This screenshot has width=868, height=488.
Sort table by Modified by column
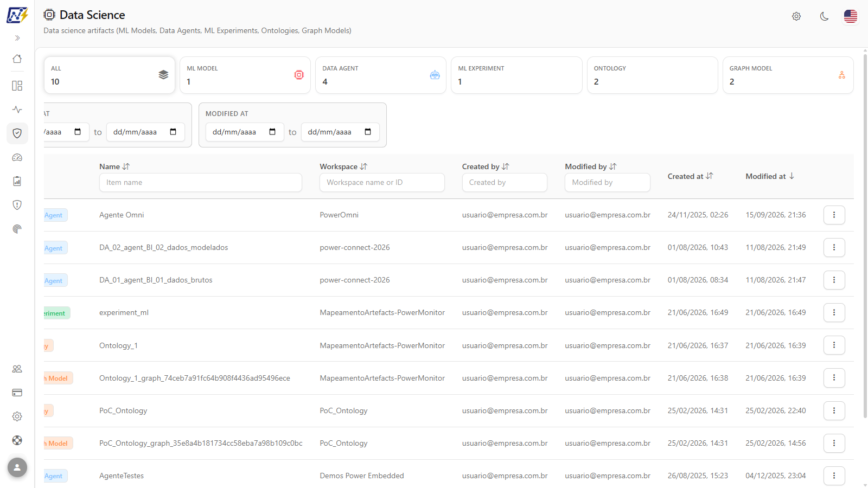pos(591,166)
